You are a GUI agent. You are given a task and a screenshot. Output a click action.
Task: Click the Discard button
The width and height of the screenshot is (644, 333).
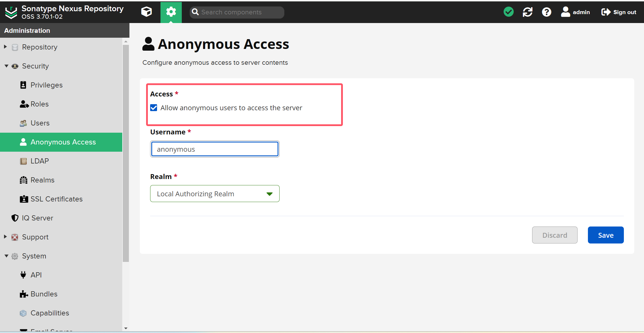[554, 235]
